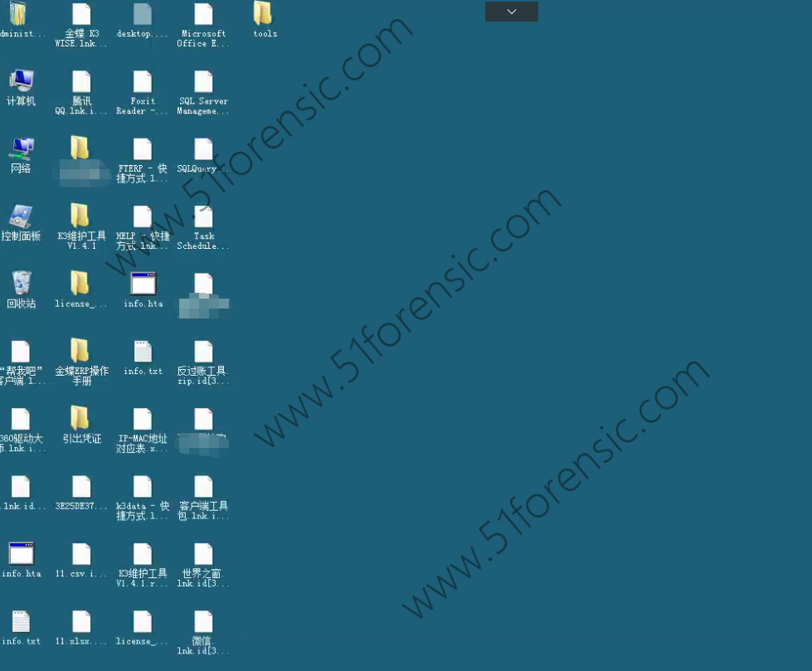This screenshot has height=671, width=812.
Task: Click the 11.csv file icon
Action: (x=81, y=555)
